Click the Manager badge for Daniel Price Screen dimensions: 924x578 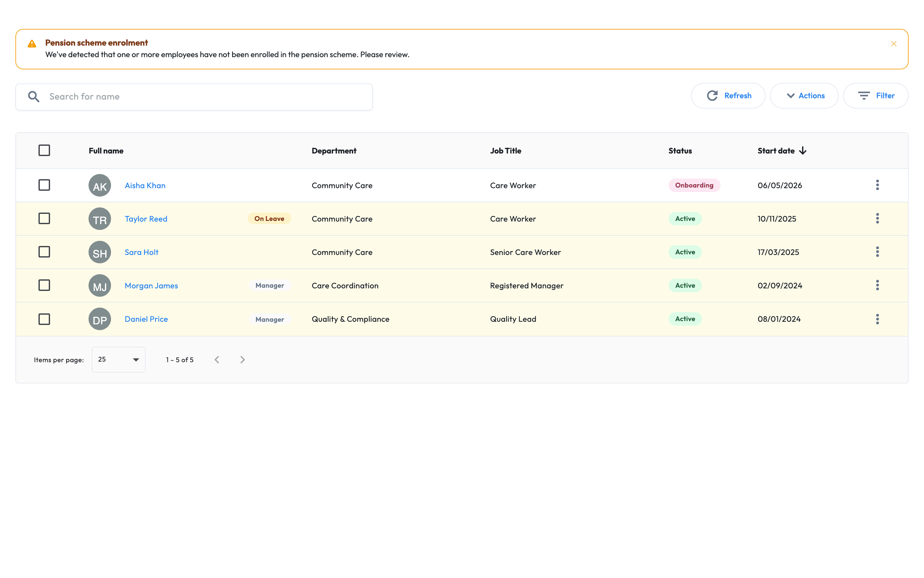click(269, 319)
